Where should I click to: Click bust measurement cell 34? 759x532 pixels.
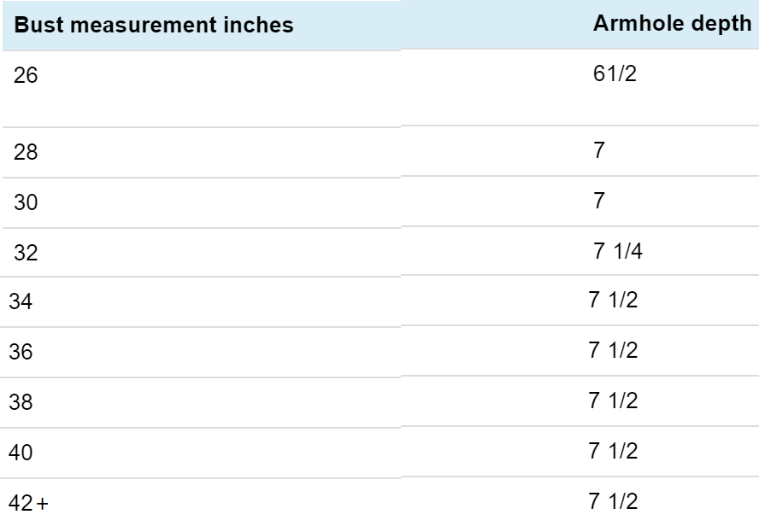coord(20,302)
